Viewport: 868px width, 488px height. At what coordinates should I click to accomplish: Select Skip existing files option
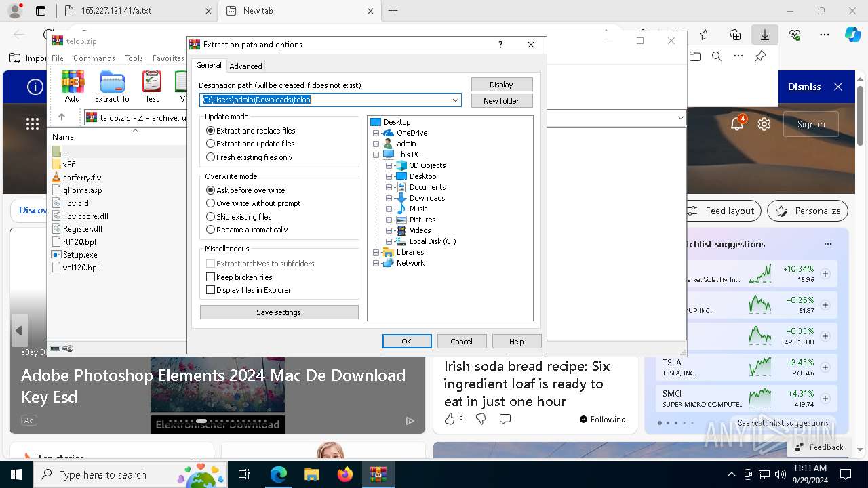click(x=239, y=217)
